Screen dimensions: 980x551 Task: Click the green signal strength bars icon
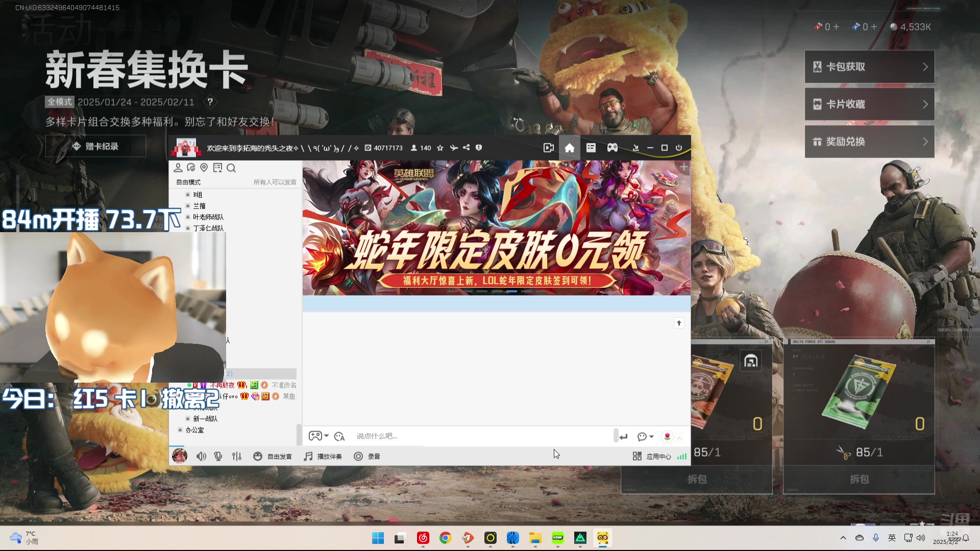click(682, 457)
